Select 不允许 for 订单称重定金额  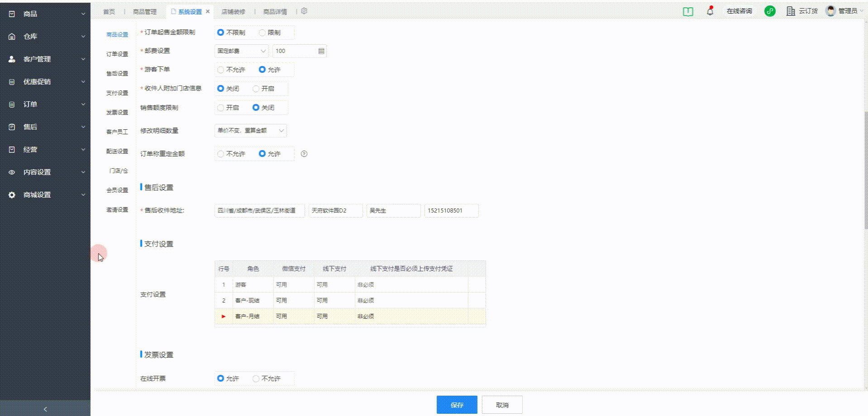231,154
